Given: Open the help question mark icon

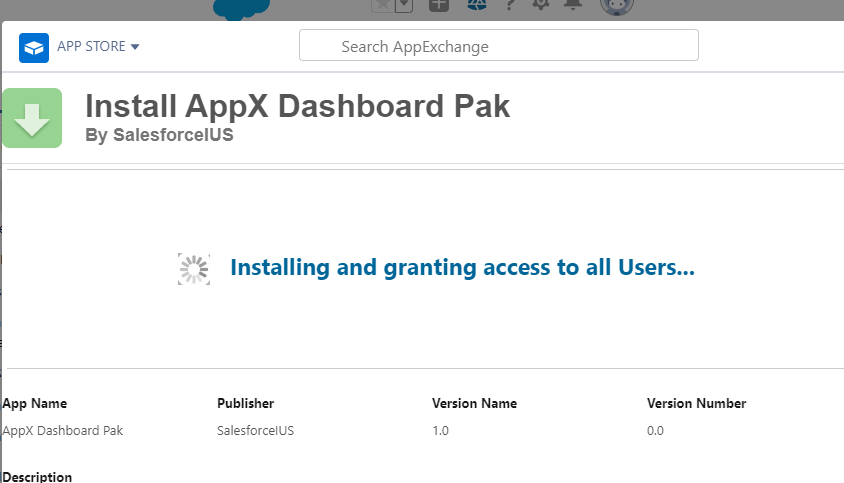Looking at the screenshot, I should click(x=509, y=5).
